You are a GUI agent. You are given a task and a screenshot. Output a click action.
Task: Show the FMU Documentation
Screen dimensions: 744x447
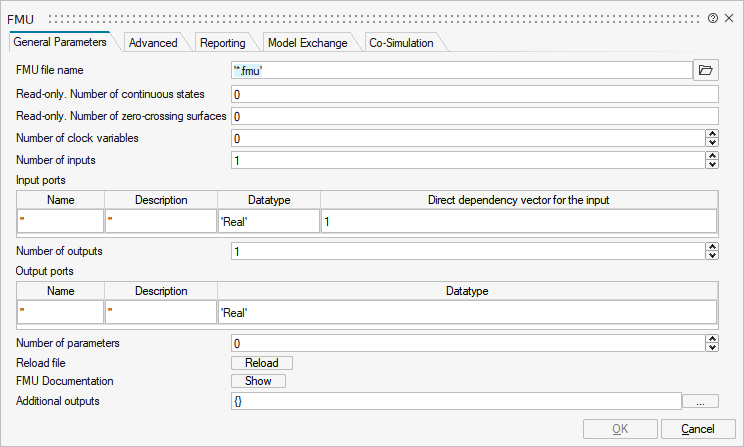point(258,381)
